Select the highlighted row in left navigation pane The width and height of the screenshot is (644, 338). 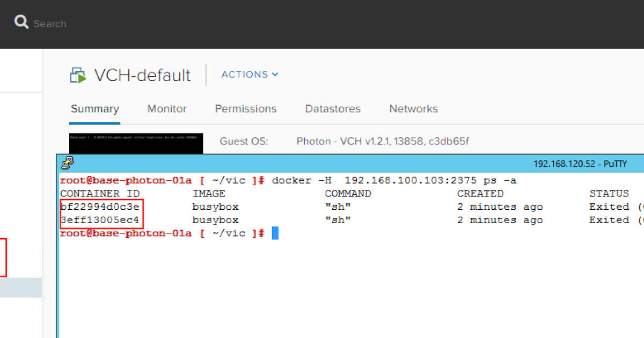(x=21, y=288)
